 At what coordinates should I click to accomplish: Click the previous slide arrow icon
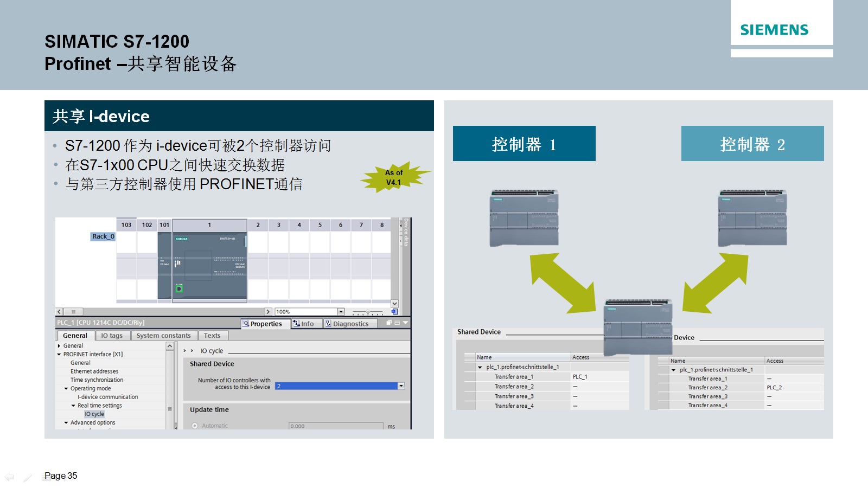pos(9,477)
